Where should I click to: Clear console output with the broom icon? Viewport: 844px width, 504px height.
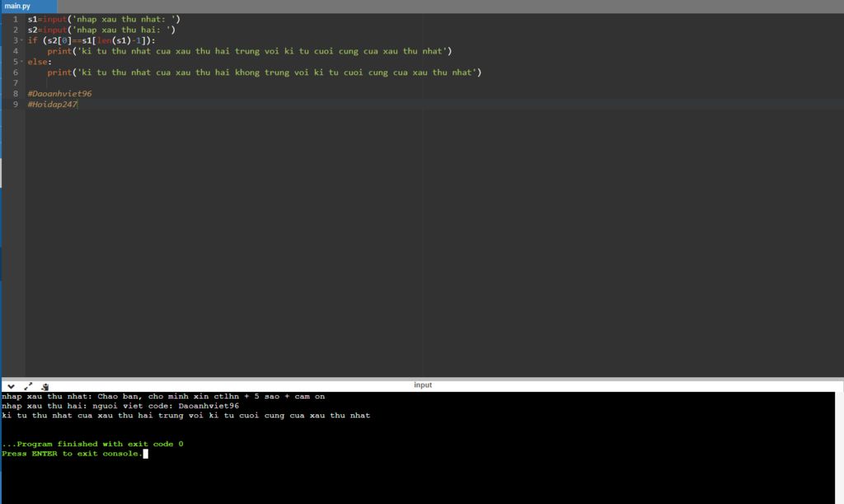pyautogui.click(x=45, y=386)
